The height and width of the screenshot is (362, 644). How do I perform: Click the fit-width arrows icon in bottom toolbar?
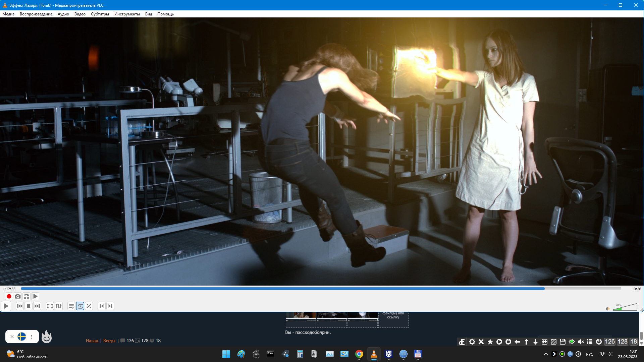pyautogui.click(x=544, y=342)
